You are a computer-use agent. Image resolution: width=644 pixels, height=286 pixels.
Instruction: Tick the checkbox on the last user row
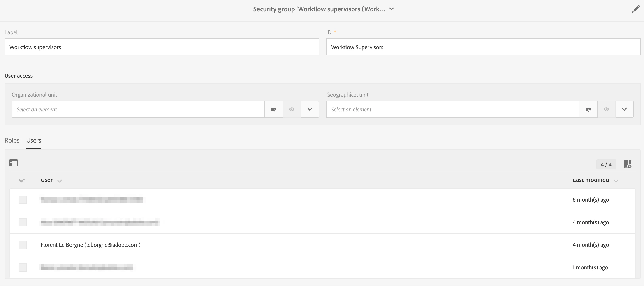pyautogui.click(x=23, y=267)
